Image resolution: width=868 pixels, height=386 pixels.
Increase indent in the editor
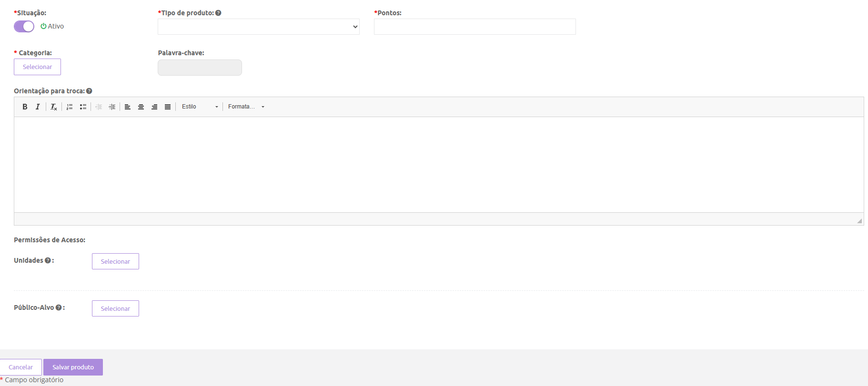[x=112, y=107]
